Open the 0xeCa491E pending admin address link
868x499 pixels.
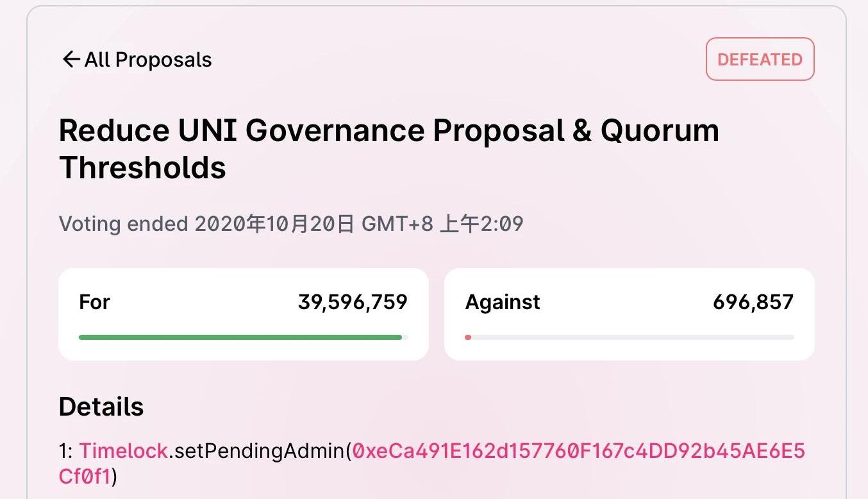coord(578,451)
